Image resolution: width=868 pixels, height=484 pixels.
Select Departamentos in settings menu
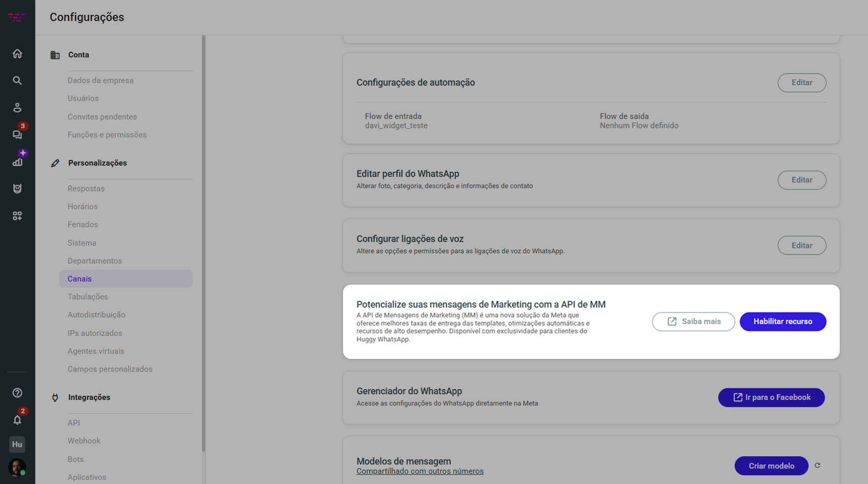tap(95, 261)
